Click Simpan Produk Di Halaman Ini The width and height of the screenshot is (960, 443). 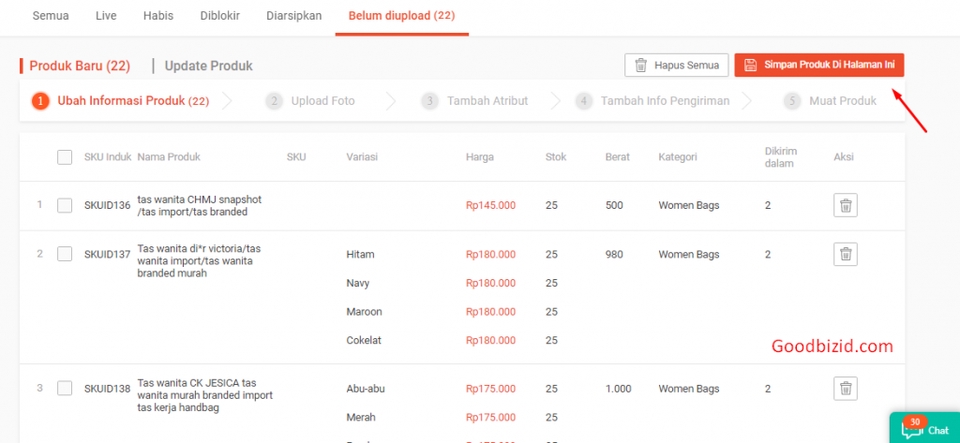coord(819,65)
